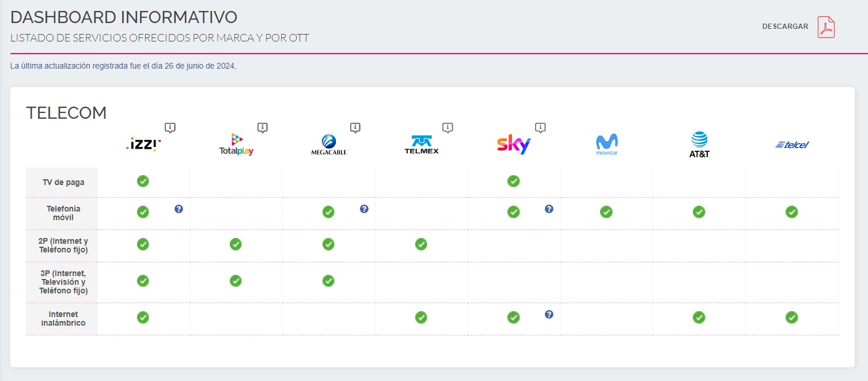Viewport: 868px width, 381px height.
Task: Click the help icon for Sky Internet inalámbrico
Action: tap(549, 314)
